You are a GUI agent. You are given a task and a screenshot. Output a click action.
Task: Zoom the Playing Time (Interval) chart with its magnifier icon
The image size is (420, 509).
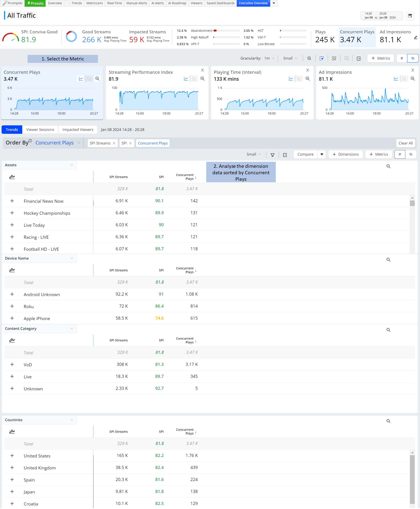tap(308, 79)
